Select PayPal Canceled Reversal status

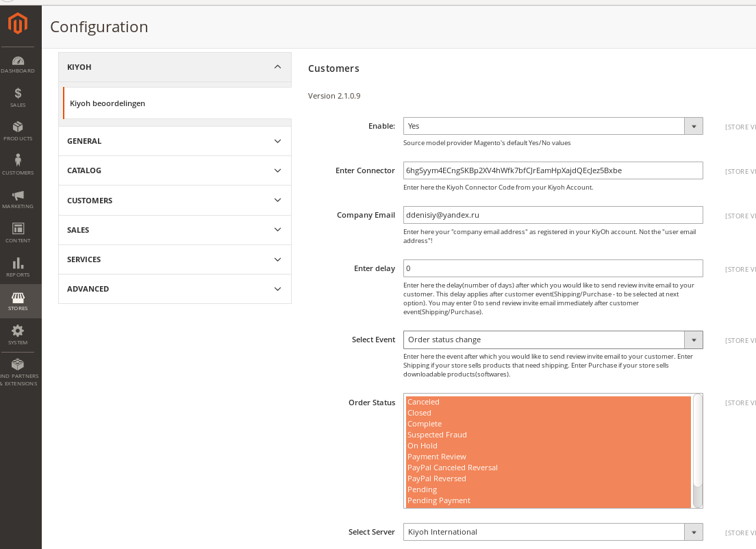pos(549,468)
